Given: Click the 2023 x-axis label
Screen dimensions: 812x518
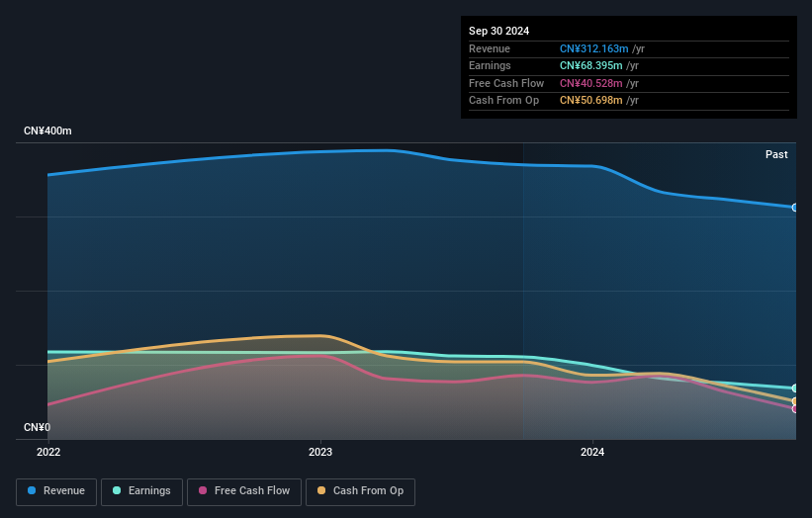Looking at the screenshot, I should [320, 452].
